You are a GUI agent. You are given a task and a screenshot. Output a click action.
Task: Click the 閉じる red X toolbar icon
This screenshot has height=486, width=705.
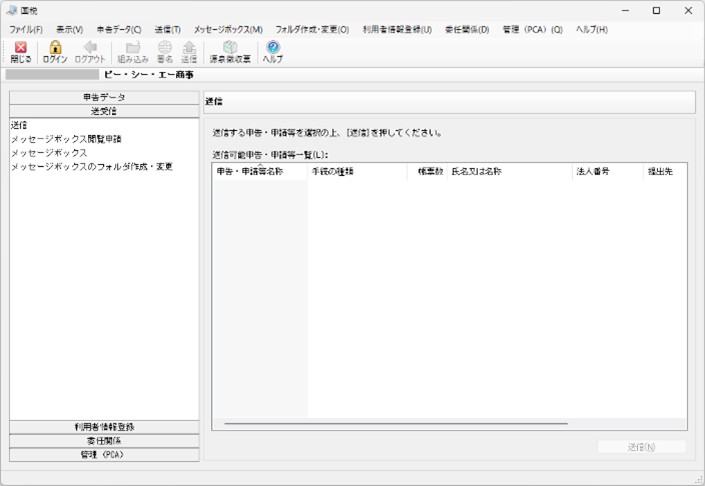21,48
